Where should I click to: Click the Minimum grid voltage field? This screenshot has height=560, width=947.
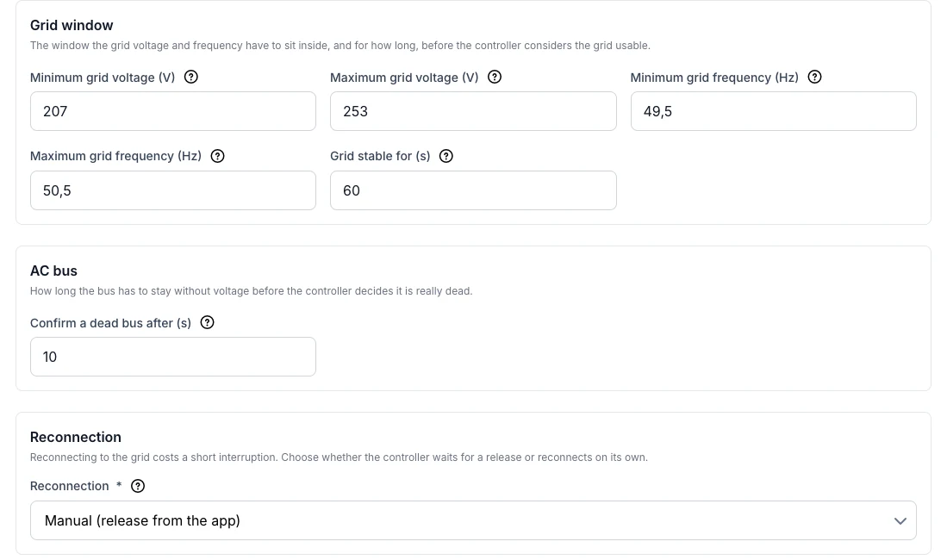point(172,111)
